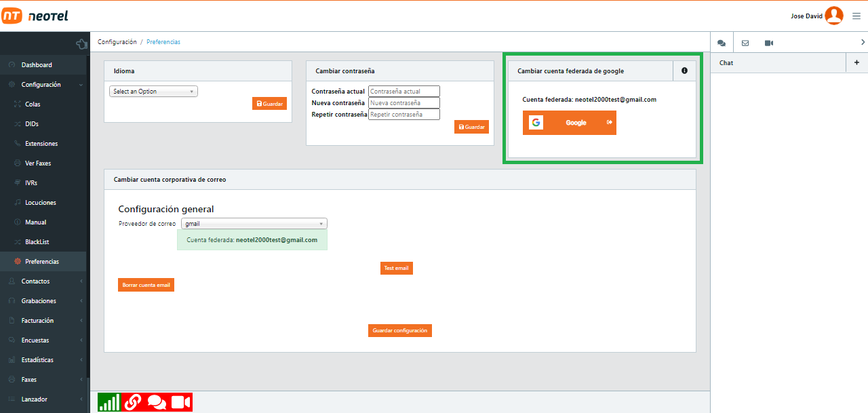Open the envelope mail tab icon
This screenshot has height=413, width=868.
point(745,43)
